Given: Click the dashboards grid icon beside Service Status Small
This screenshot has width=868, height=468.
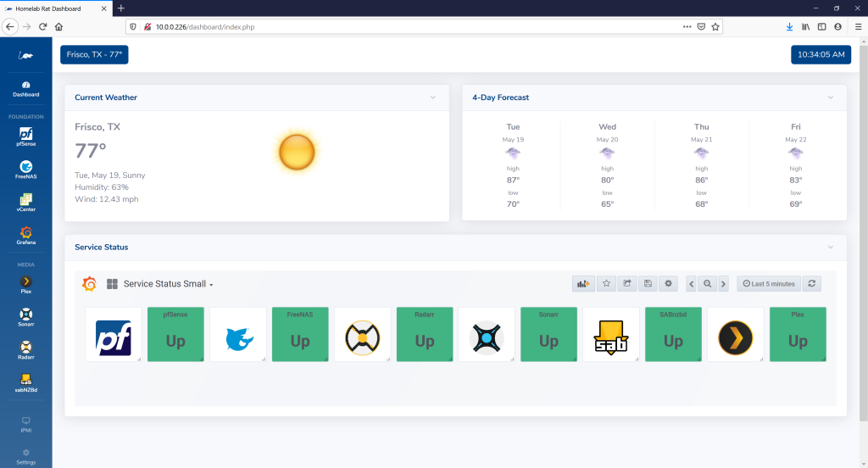Looking at the screenshot, I should click(x=112, y=284).
